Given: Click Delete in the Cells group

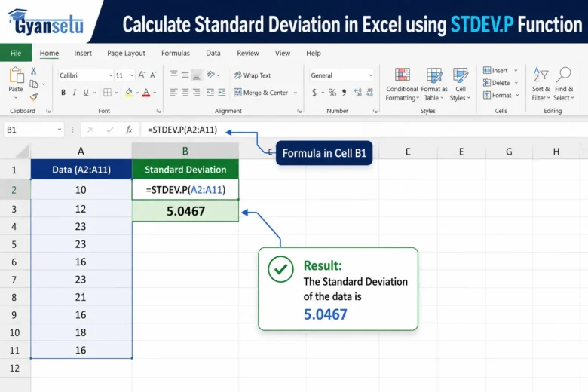Looking at the screenshot, I should click(x=501, y=83).
